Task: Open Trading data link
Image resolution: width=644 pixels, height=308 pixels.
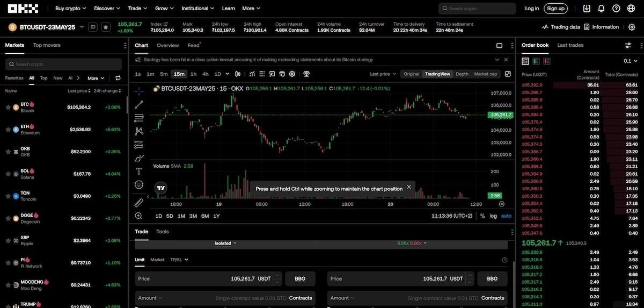Action: [561, 27]
